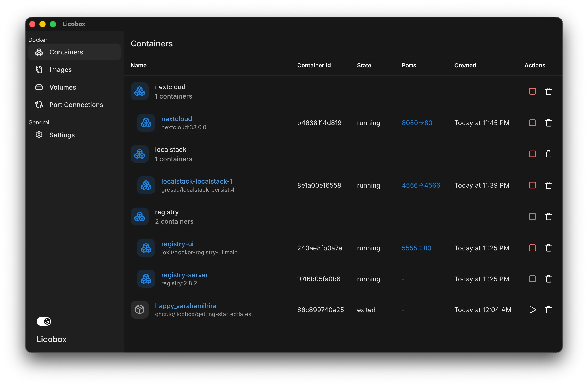Stop the registry-ui container
The height and width of the screenshot is (386, 588).
[532, 248]
